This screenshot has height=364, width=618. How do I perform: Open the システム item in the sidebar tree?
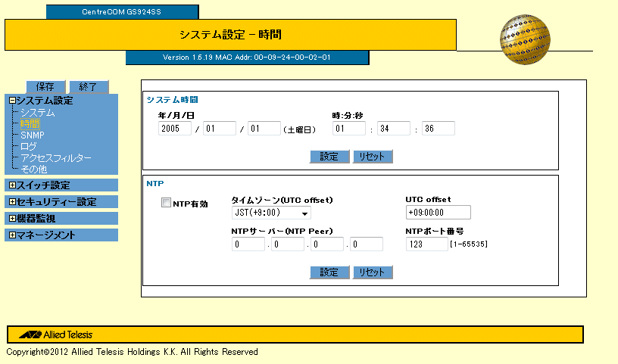click(x=38, y=112)
